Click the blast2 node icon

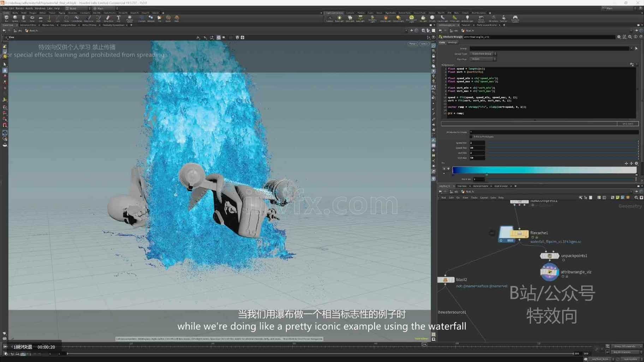point(445,280)
